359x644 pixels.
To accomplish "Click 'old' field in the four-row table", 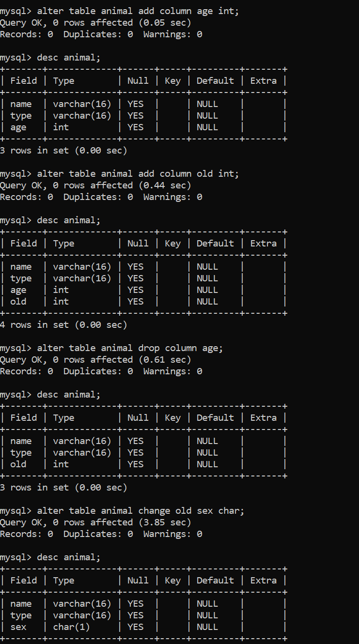I will coord(18,302).
